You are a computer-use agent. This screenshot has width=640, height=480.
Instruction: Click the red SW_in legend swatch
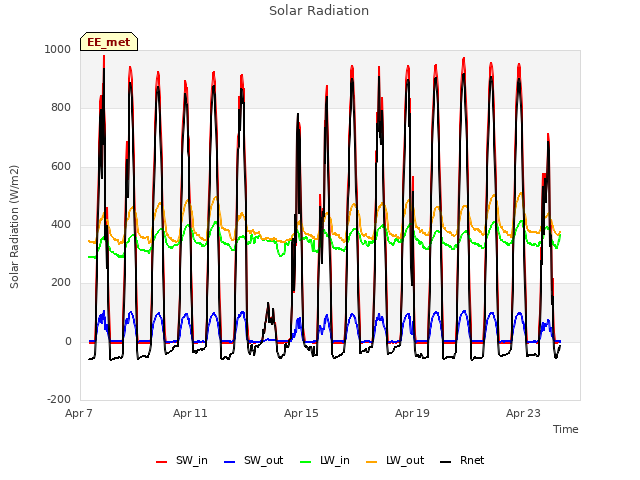coord(162,462)
